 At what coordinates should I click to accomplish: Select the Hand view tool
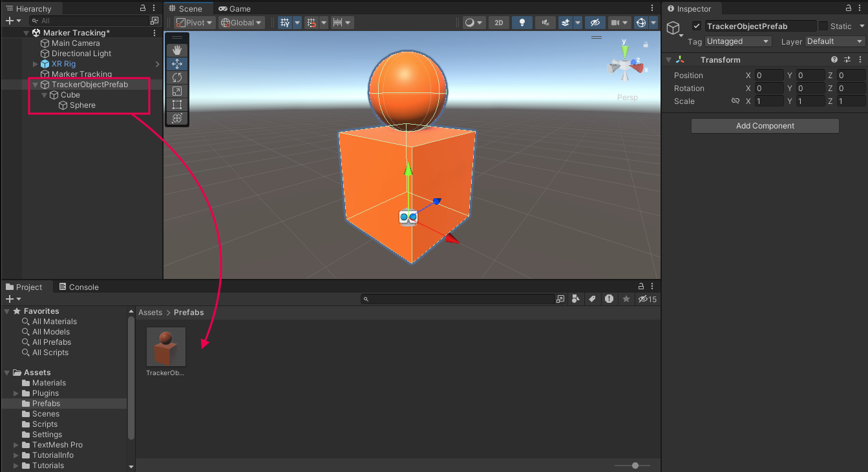[177, 50]
